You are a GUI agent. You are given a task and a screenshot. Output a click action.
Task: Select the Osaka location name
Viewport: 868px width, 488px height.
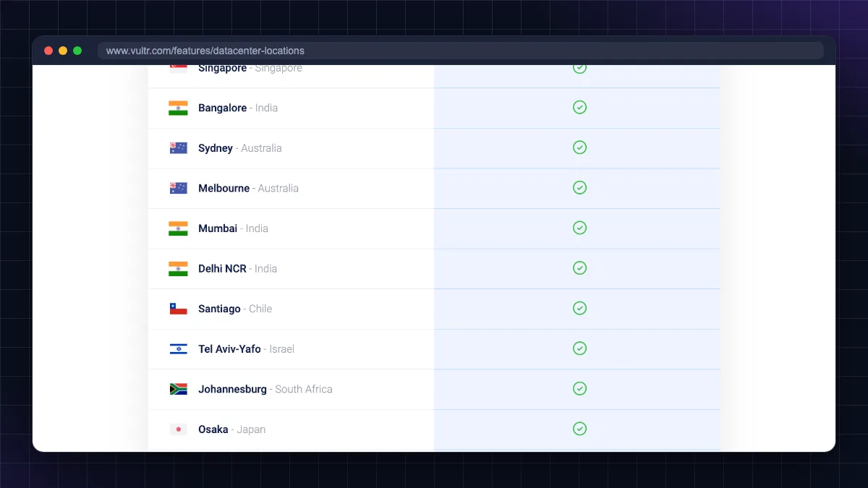(x=213, y=429)
